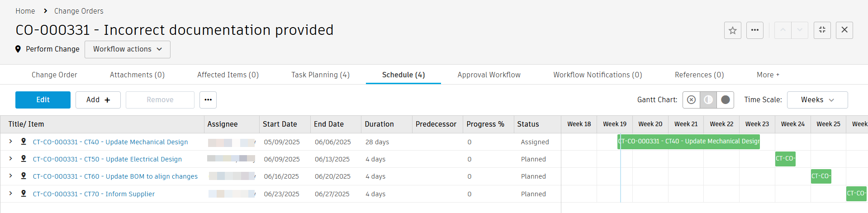This screenshot has height=213, width=868.
Task: Click the location pin icon on the CT40 row
Action: click(x=24, y=142)
